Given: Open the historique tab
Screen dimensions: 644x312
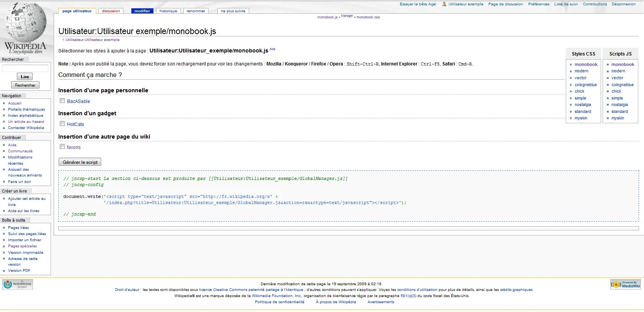Looking at the screenshot, I should (x=168, y=11).
